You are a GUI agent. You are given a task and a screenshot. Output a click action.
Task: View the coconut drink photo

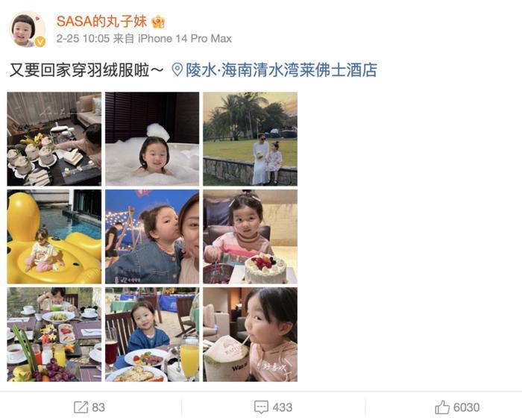[x=250, y=334]
